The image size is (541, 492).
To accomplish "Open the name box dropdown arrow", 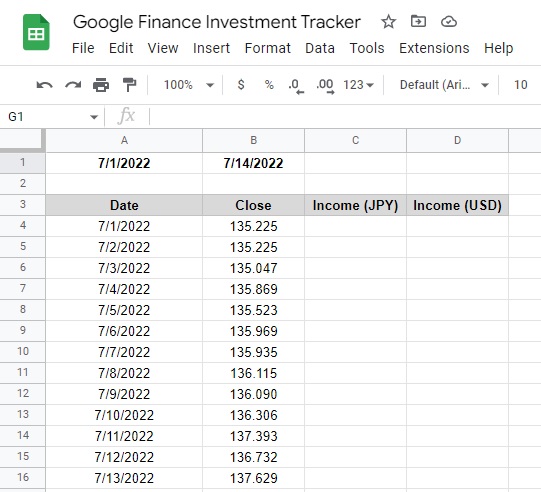I will (94, 117).
